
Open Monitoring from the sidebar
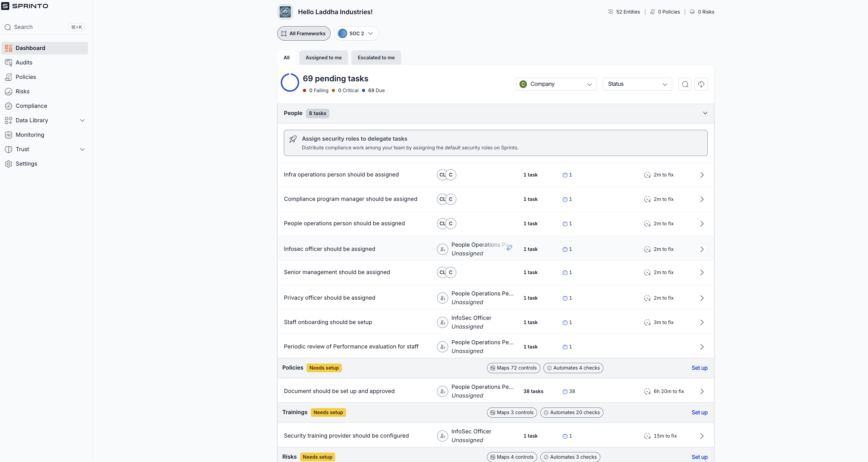(30, 135)
